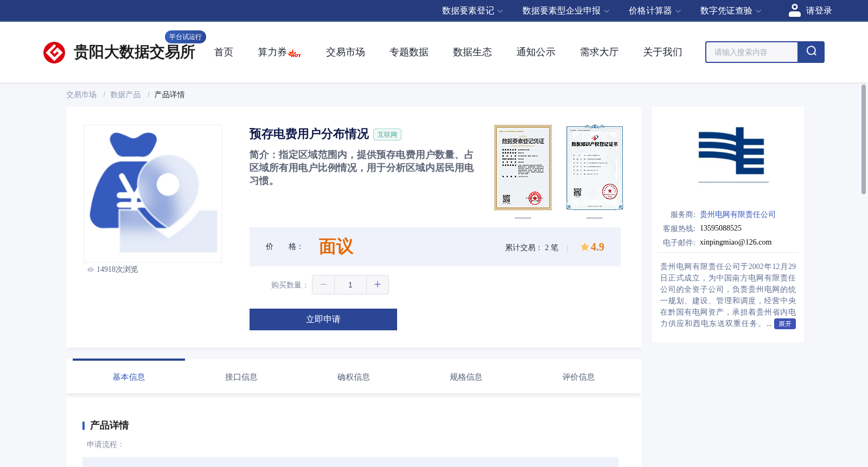Expand the 价格计算器 dropdown
The image size is (868, 467).
655,11
